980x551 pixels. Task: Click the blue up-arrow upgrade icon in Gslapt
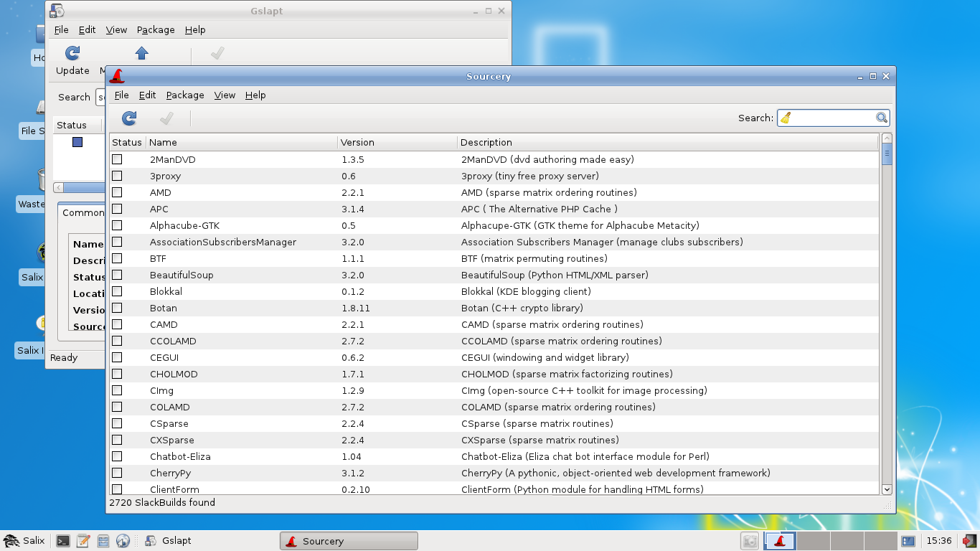coord(142,53)
